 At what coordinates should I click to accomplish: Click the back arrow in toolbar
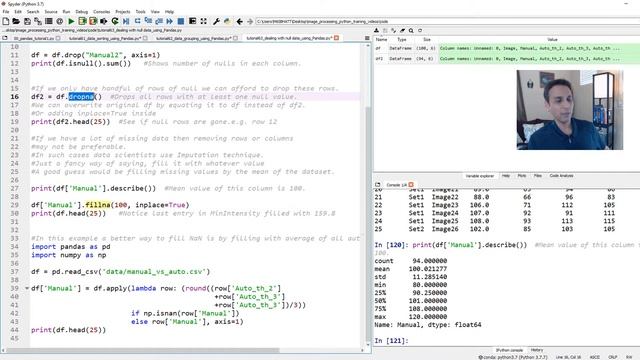pyautogui.click(x=240, y=21)
